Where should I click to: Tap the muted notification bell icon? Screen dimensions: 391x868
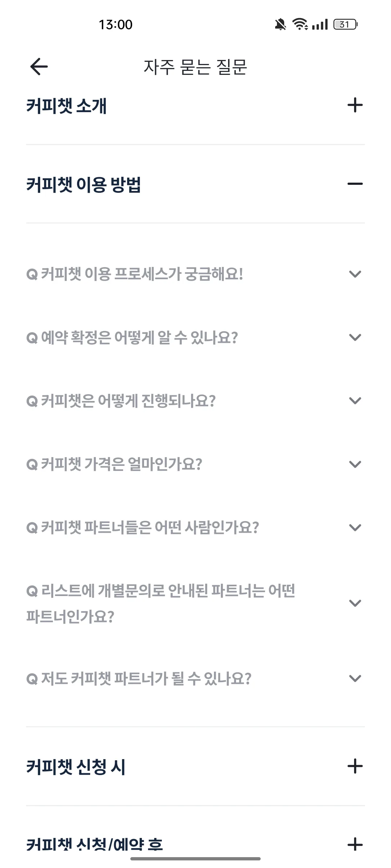[280, 25]
